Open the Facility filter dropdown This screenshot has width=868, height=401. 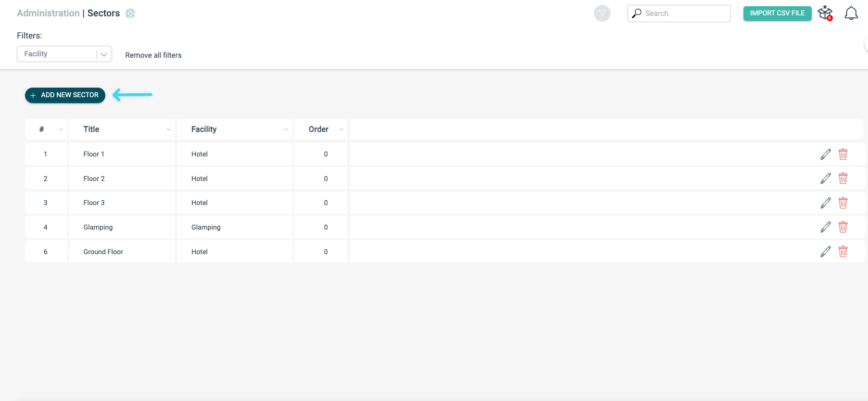click(64, 54)
